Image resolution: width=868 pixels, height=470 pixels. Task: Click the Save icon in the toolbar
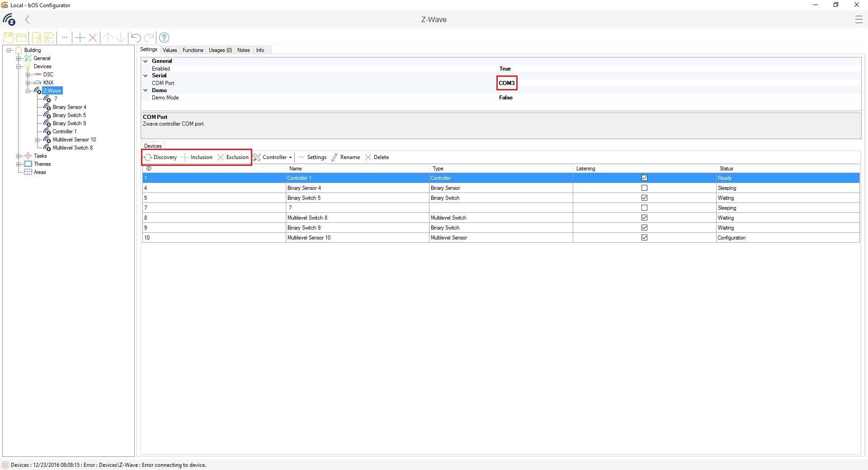tap(8, 38)
